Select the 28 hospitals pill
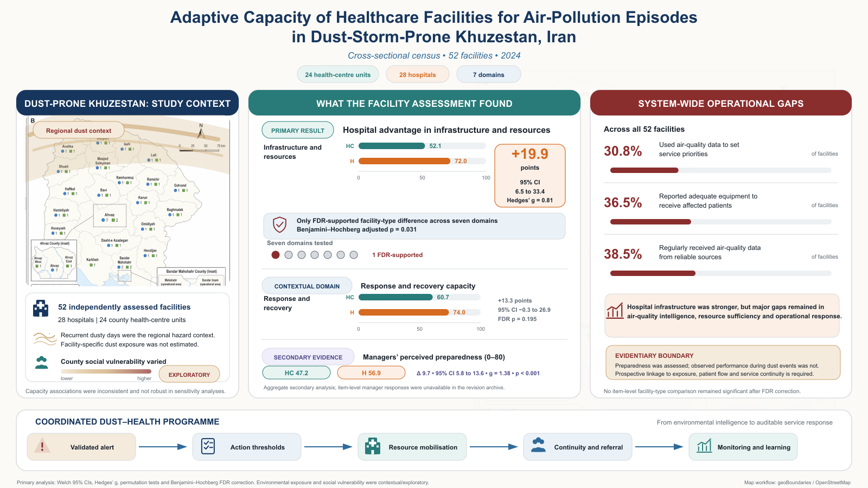The image size is (868, 488). tap(418, 75)
